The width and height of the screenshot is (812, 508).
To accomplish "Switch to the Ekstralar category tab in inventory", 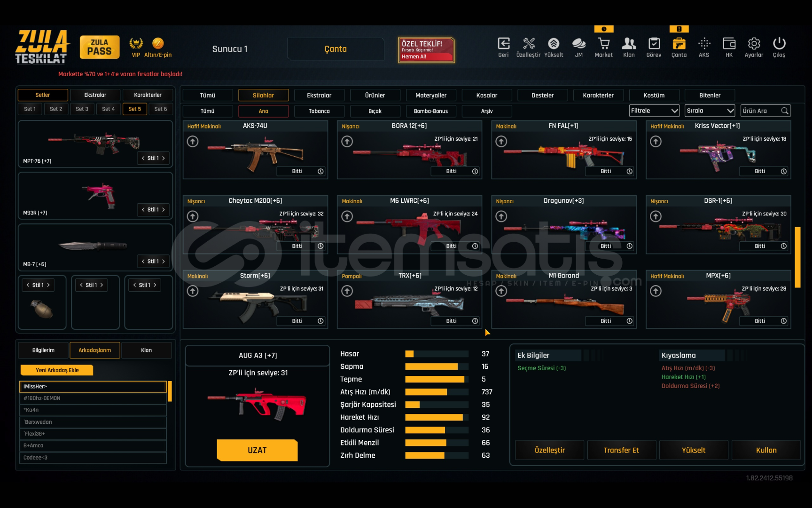I will pyautogui.click(x=319, y=95).
